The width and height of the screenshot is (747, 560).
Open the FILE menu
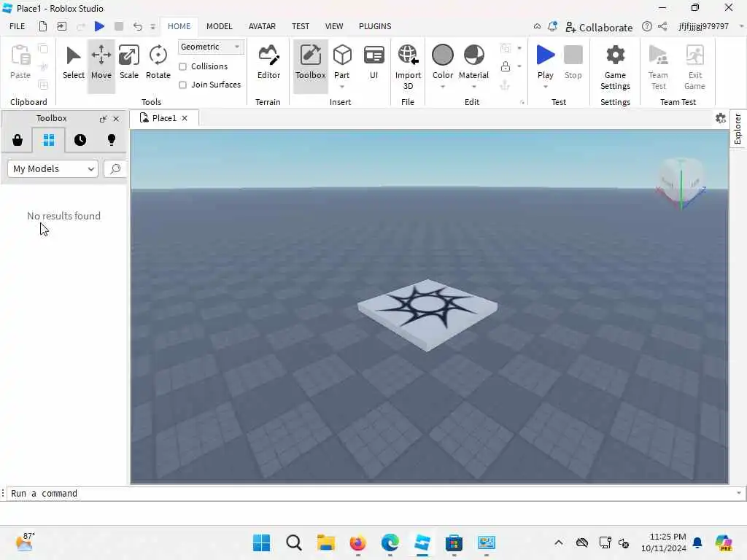[18, 26]
